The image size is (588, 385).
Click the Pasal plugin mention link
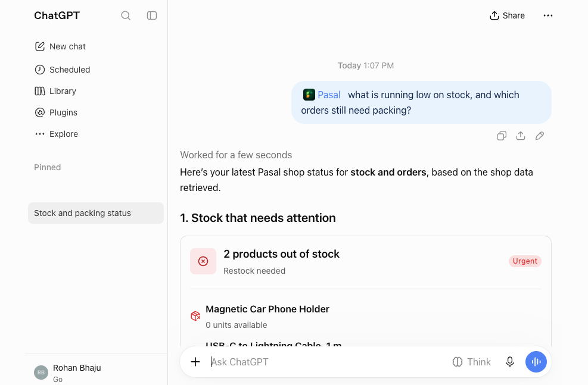[329, 95]
